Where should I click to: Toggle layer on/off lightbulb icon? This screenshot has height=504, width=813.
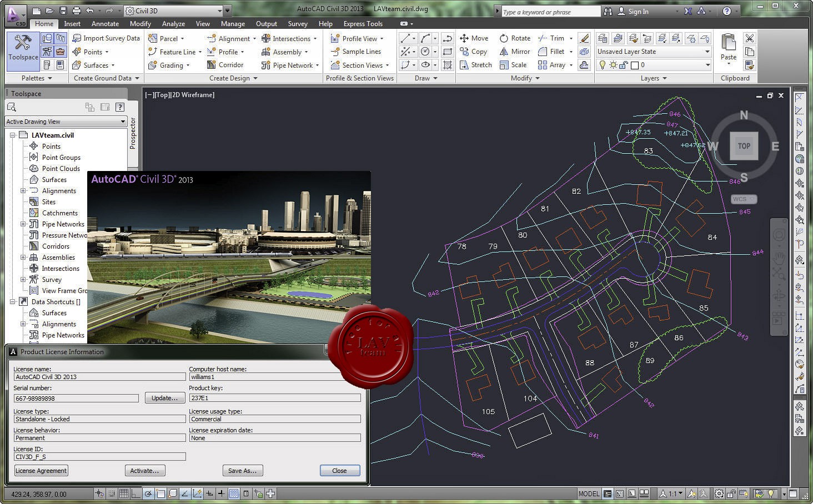coord(603,65)
